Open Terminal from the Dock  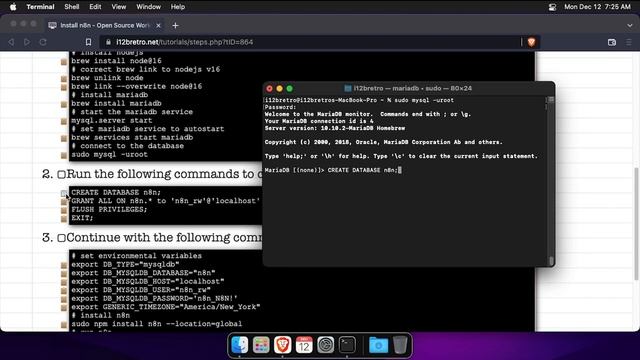click(x=347, y=345)
